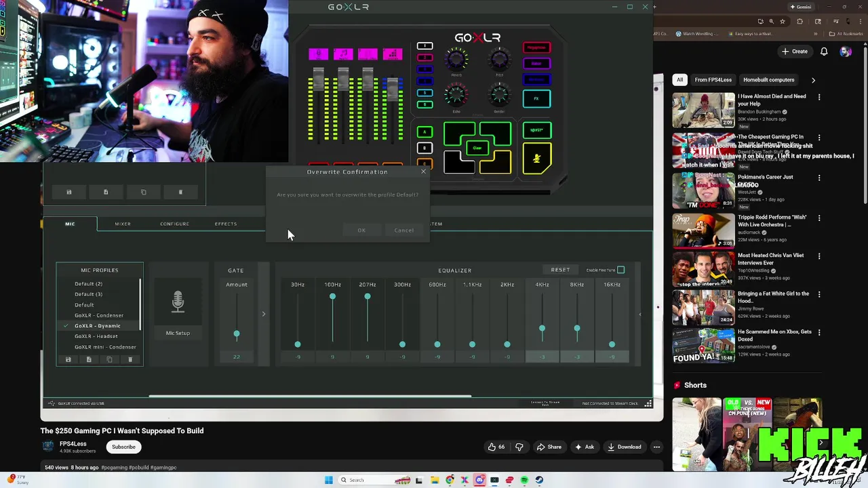This screenshot has width=868, height=488.
Task: Click the Gemini button in Chrome
Action: 801,7
